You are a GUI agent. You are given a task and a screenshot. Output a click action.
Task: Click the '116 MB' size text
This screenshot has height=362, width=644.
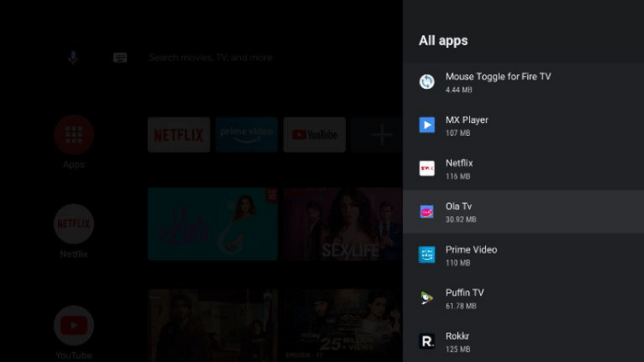coord(458,176)
